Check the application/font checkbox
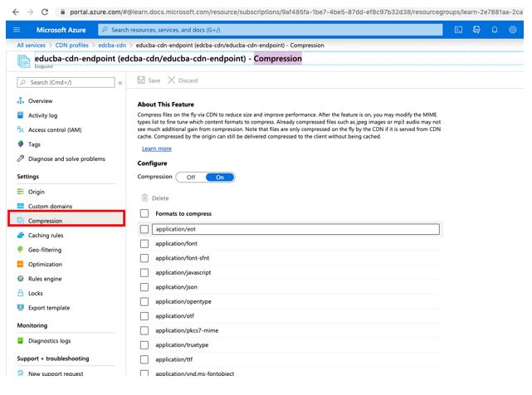This screenshot has height=395, width=532. (144, 244)
